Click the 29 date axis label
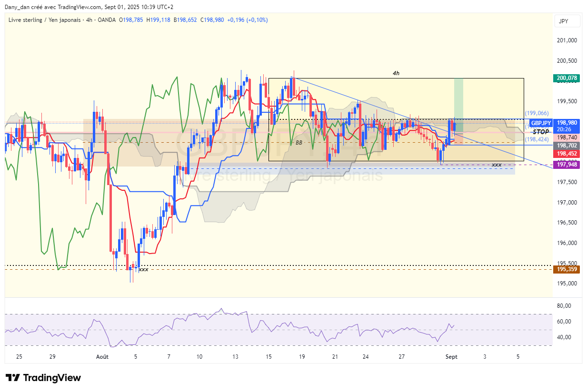587x392 pixels. click(52, 356)
